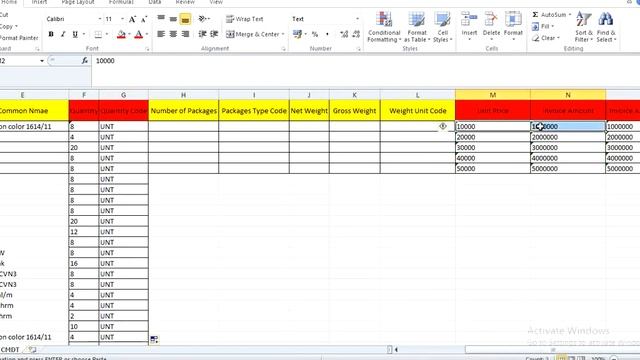640x360 pixels.
Task: Click AutoSum button
Action: (549, 15)
